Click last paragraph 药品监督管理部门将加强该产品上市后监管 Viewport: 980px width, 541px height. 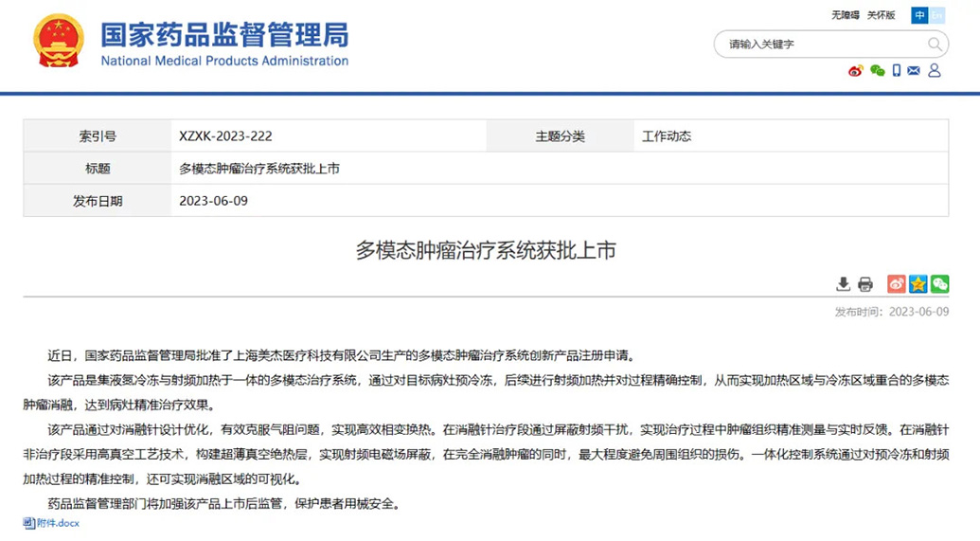[x=223, y=503]
